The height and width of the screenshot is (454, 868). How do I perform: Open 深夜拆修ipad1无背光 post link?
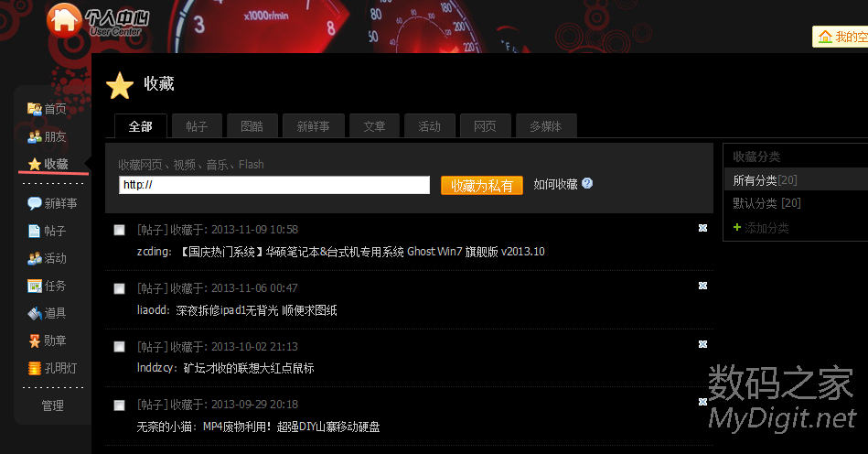pyautogui.click(x=256, y=310)
